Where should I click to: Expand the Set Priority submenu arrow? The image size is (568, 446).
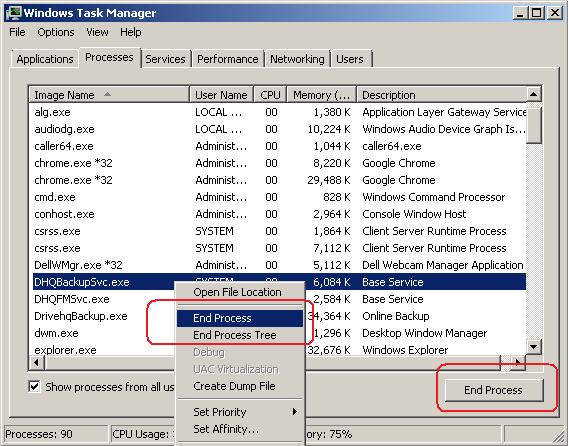[295, 412]
